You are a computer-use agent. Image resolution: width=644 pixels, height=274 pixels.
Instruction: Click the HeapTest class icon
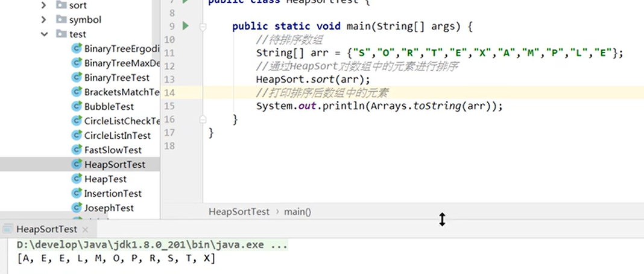pos(77,179)
